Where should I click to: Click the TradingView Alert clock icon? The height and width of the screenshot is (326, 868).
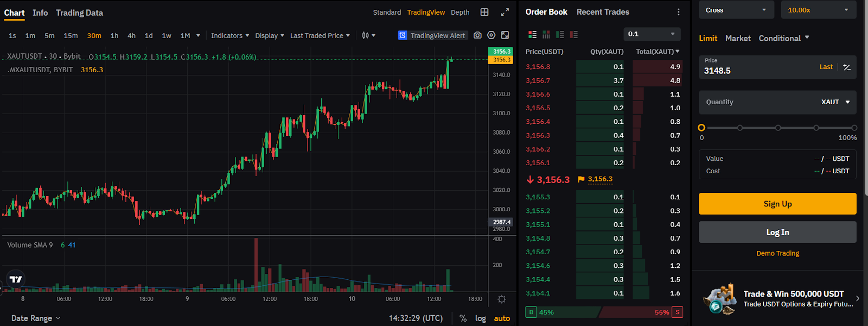point(403,35)
